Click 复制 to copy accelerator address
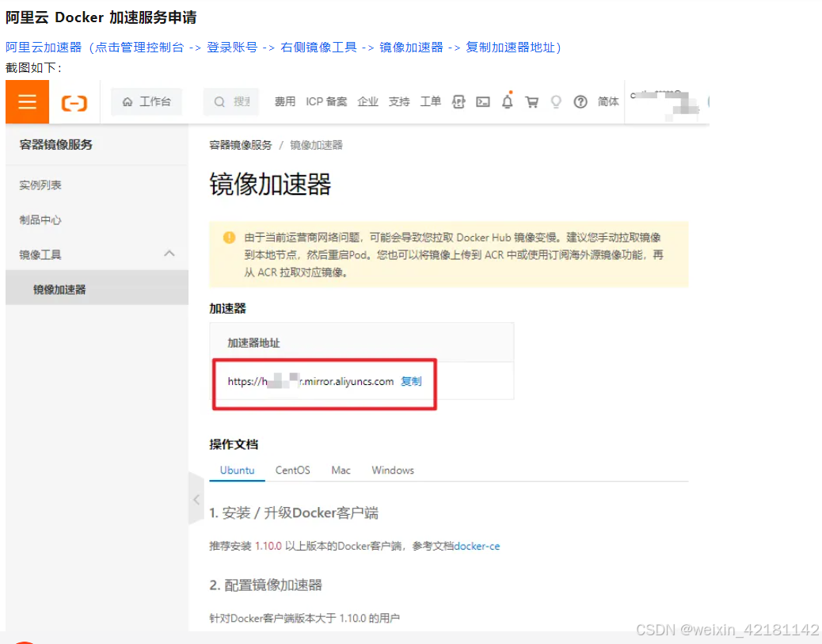The width and height of the screenshot is (822, 644). (x=411, y=381)
